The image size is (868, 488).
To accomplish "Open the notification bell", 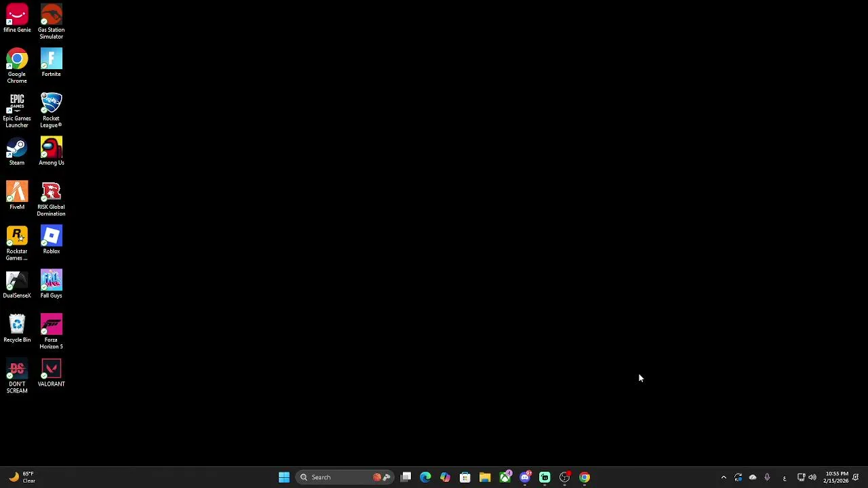I will click(x=856, y=477).
